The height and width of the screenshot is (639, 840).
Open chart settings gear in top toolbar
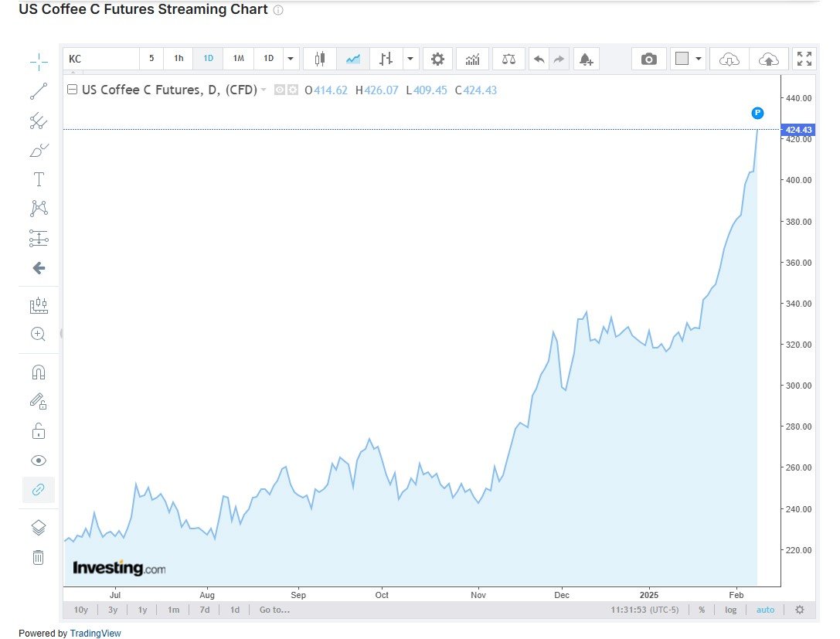[437, 59]
